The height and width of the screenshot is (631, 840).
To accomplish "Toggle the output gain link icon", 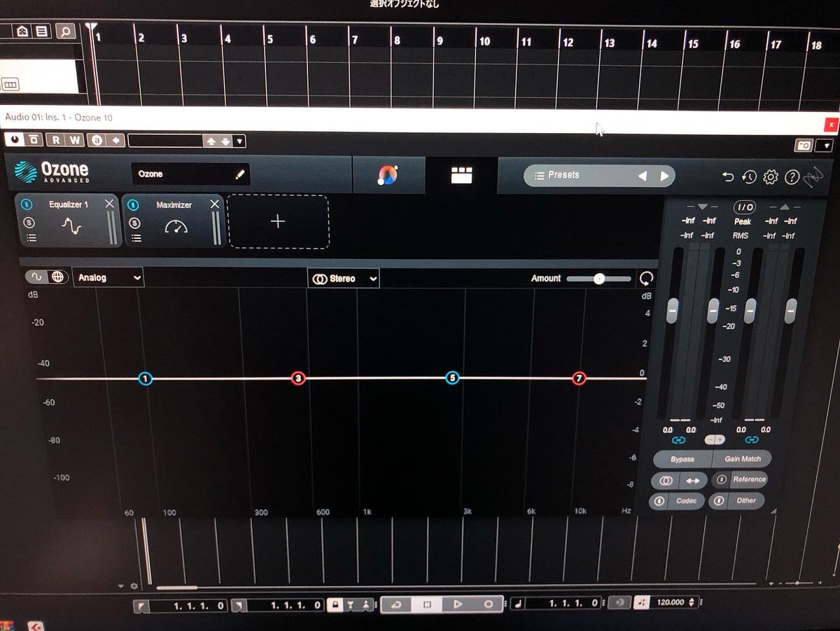I will tap(752, 440).
